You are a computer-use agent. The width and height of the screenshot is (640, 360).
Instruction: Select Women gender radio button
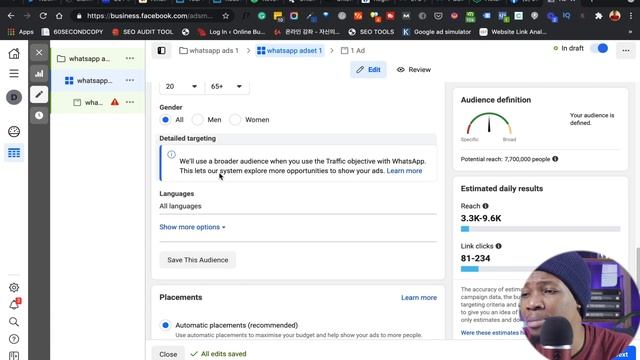point(235,120)
